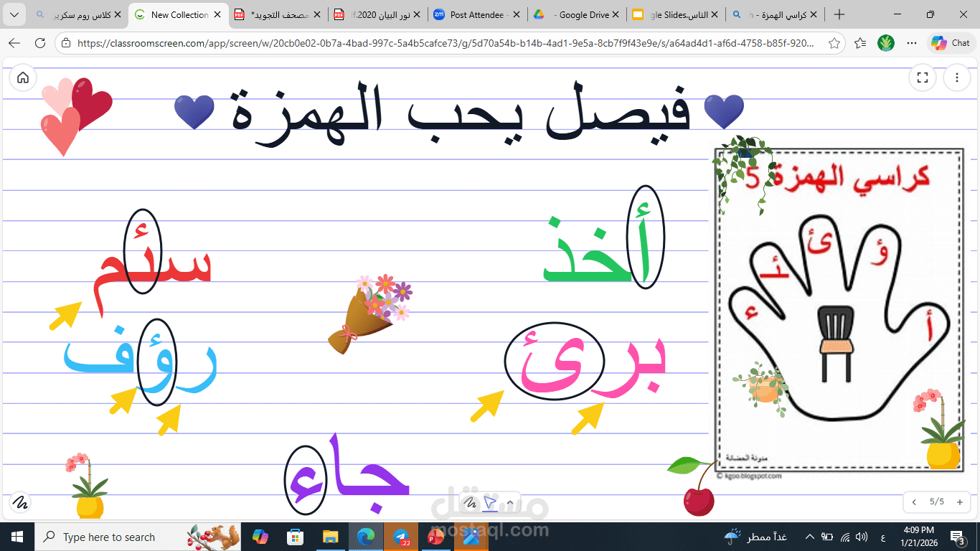Open the Snipping Tool on taskbar
Viewport: 980px width, 551px height.
(471, 537)
